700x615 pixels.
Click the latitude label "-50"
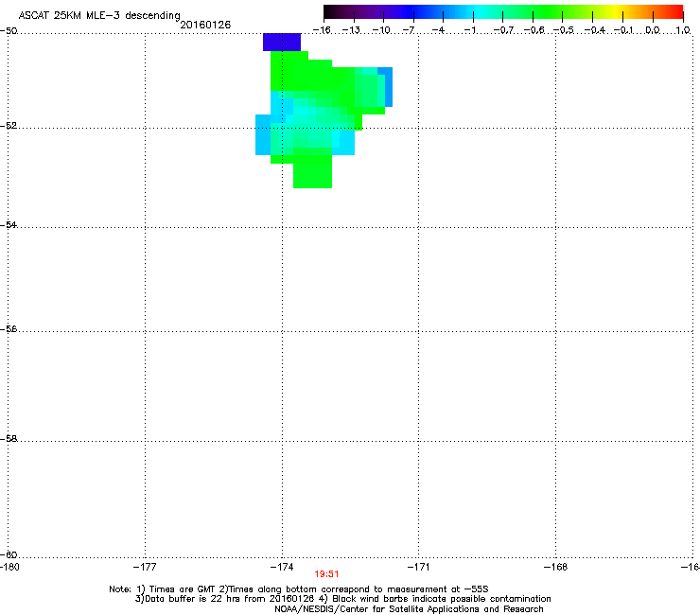(x=9, y=30)
